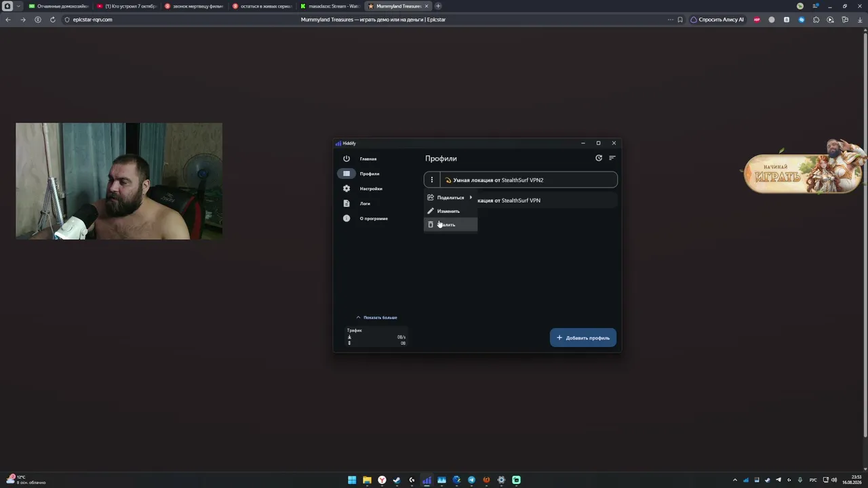
Task: Choose the delete (trash) entry in profile menu
Action: coord(450,224)
